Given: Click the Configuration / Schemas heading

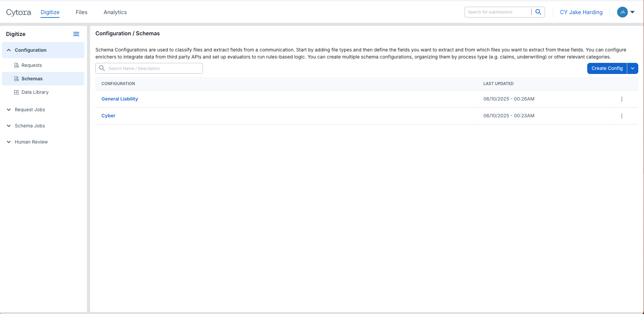Looking at the screenshot, I should [128, 33].
